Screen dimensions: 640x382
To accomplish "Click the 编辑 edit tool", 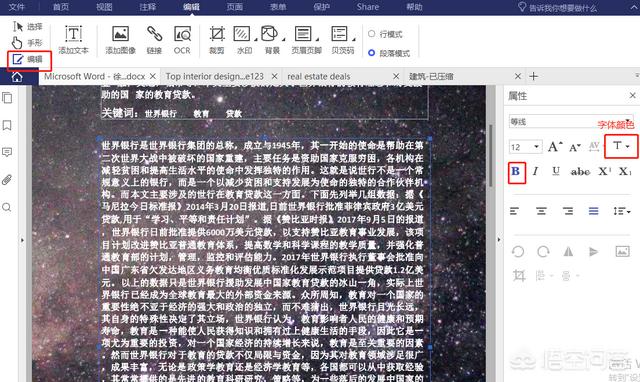I will [x=27, y=60].
